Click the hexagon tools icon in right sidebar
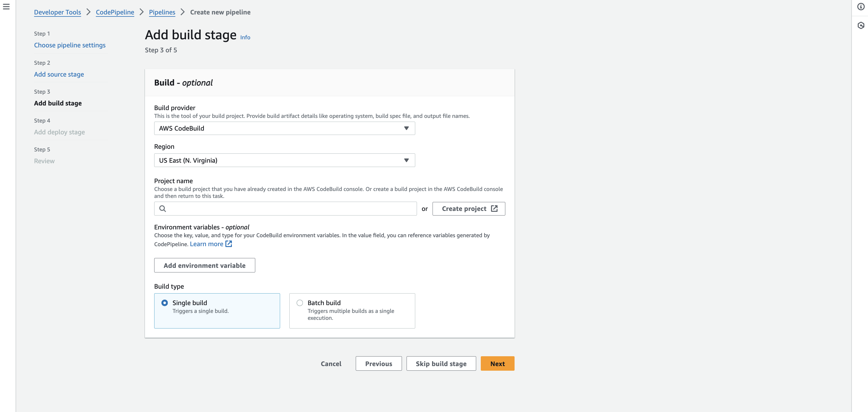The height and width of the screenshot is (412, 868). 860,26
